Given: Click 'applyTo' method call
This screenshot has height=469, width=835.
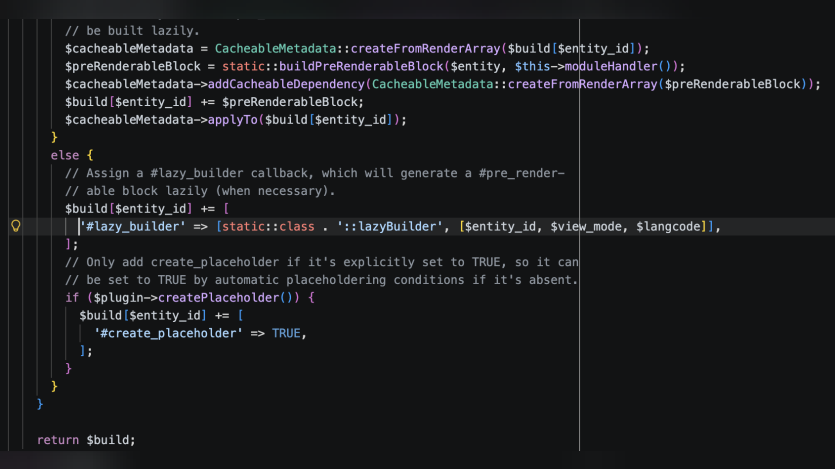Looking at the screenshot, I should (x=233, y=120).
